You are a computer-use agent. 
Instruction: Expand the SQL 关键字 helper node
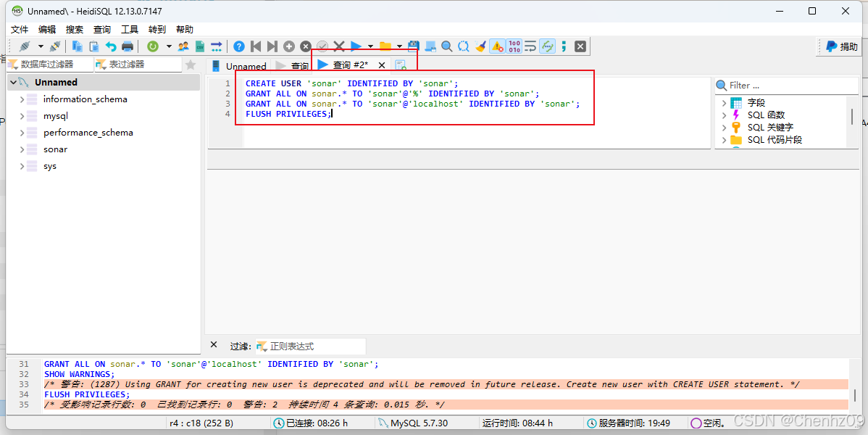click(x=724, y=128)
